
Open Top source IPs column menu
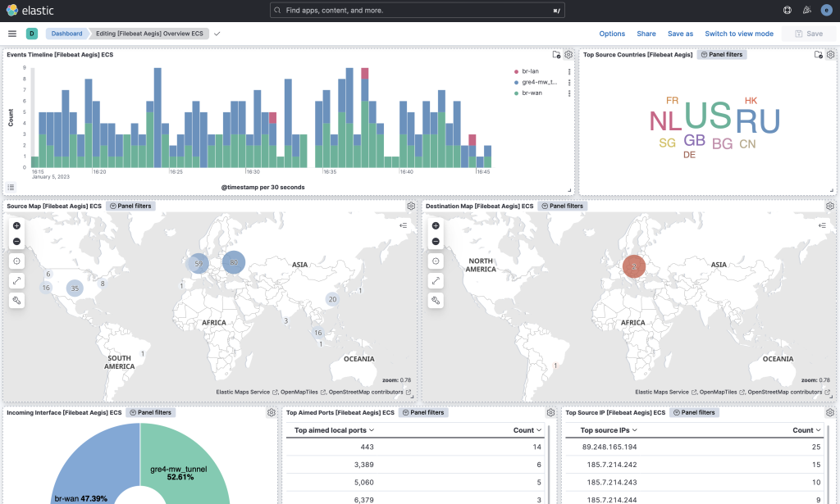pos(609,430)
